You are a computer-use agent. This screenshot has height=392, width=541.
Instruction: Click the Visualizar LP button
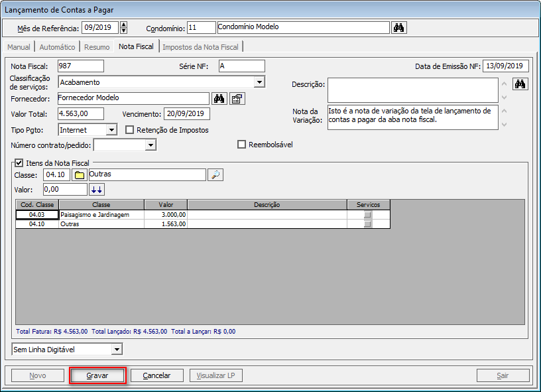pyautogui.click(x=215, y=375)
